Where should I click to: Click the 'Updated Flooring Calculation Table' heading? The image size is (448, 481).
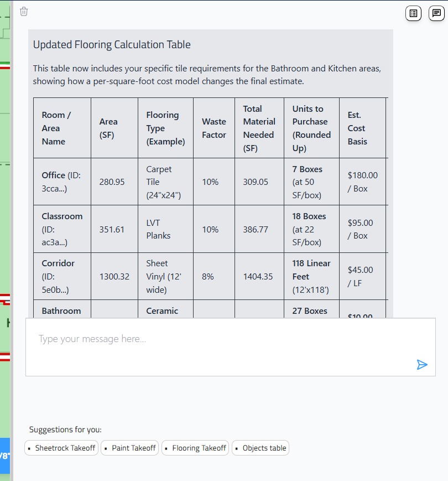coord(112,45)
